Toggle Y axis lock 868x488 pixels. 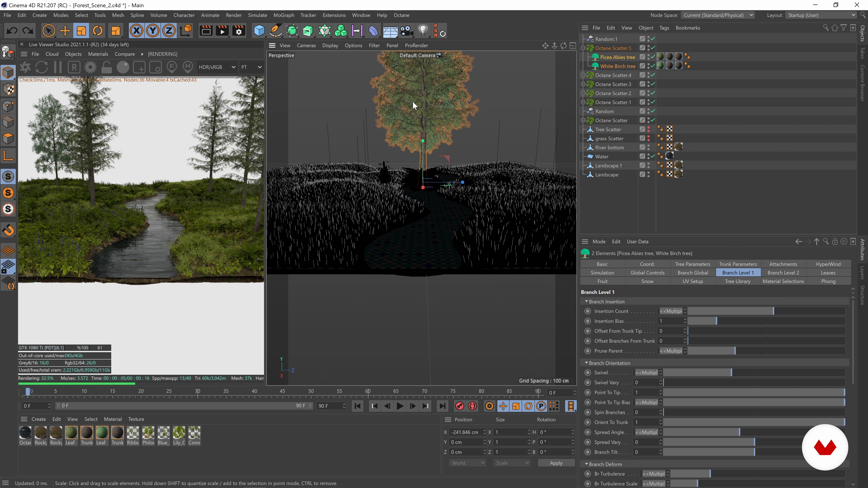(153, 31)
